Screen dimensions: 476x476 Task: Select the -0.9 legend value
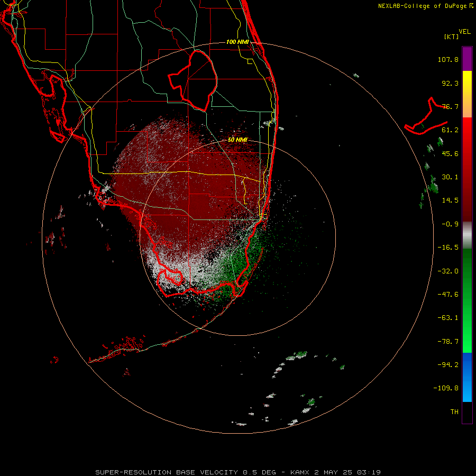[x=450, y=224]
